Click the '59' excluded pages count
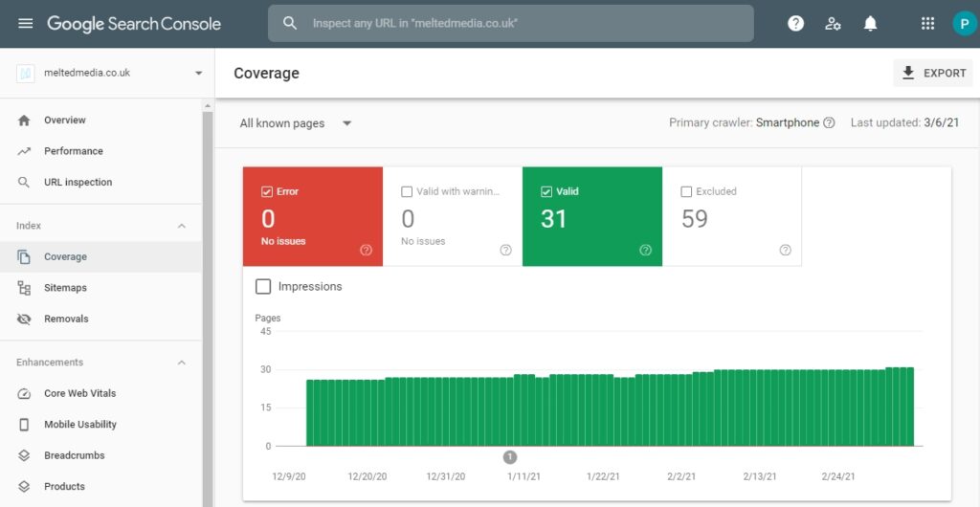The height and width of the screenshot is (507, 980). [x=695, y=219]
